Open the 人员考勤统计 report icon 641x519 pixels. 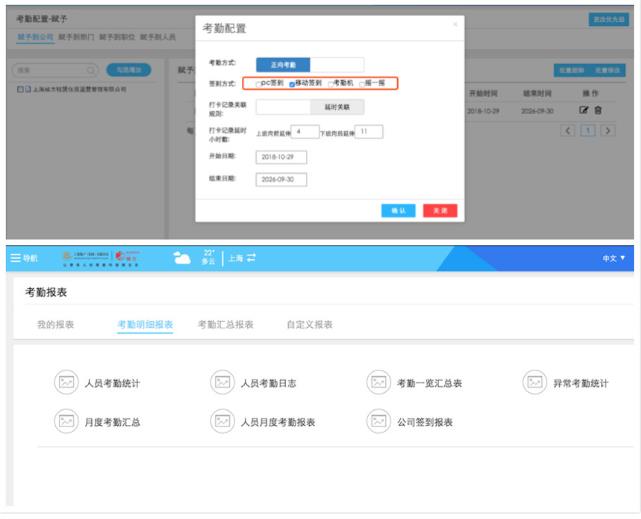pyautogui.click(x=66, y=382)
